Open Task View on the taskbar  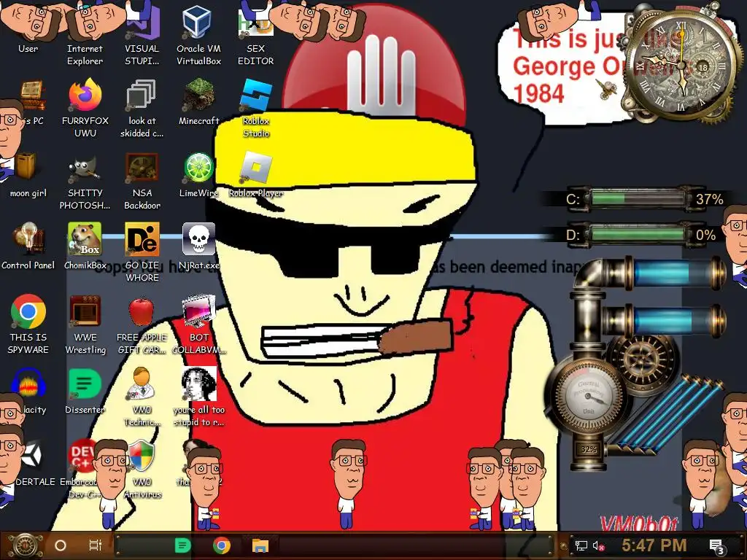96,545
